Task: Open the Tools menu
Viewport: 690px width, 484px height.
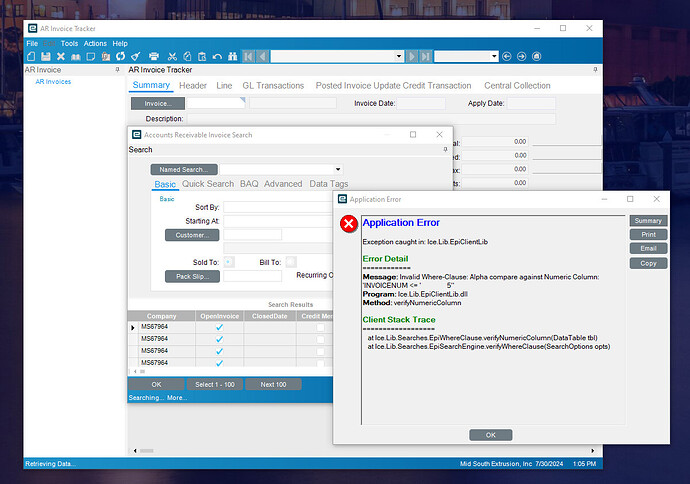Action: click(69, 44)
